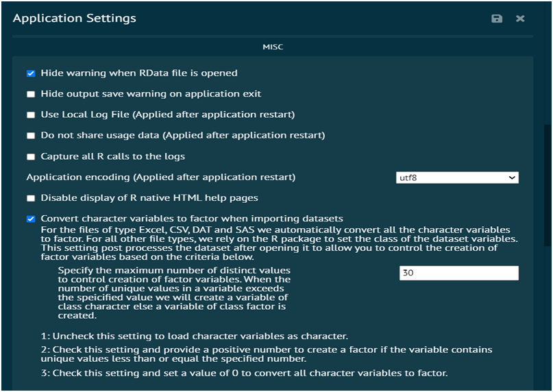Enable Capture all R calls to the logs

(x=31, y=157)
